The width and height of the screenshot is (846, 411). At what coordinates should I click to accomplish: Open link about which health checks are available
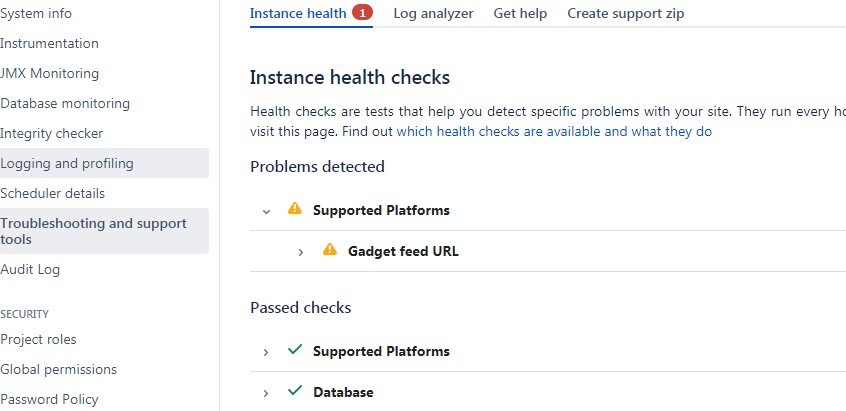point(554,131)
